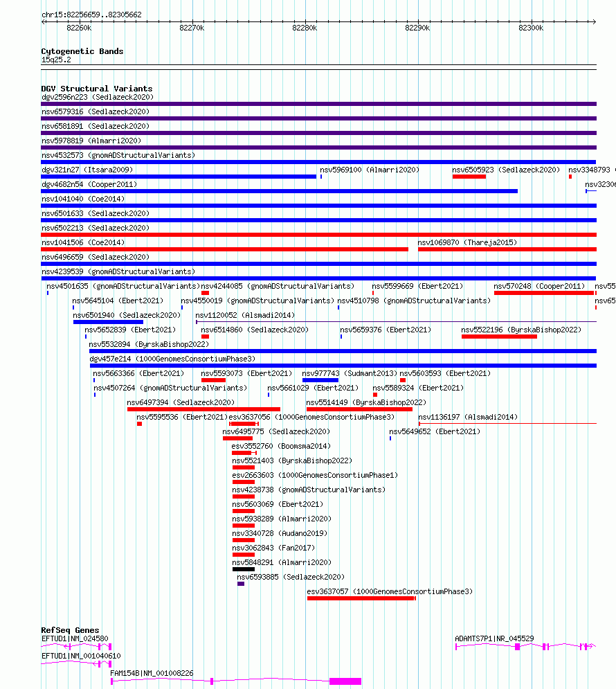616x689 pixels.
Task: Open nsv5599669 (Ebert2021) variant
Action: [417, 286]
